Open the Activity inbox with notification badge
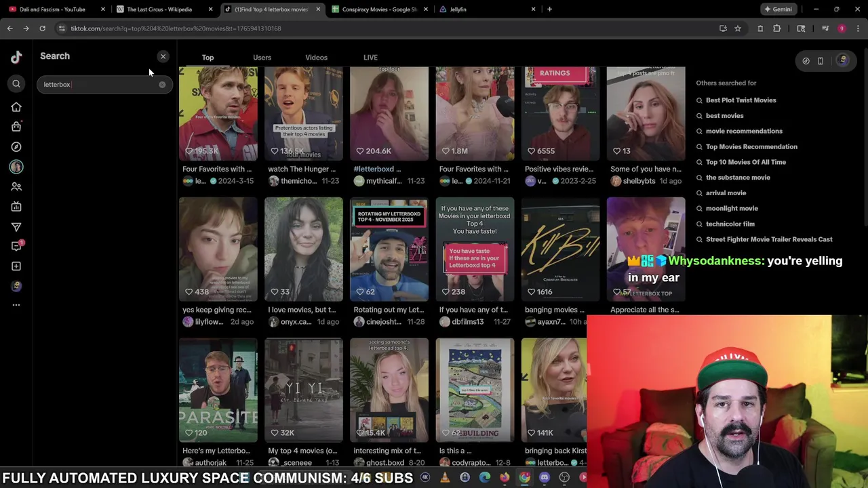Image resolution: width=868 pixels, height=488 pixels. click(17, 246)
